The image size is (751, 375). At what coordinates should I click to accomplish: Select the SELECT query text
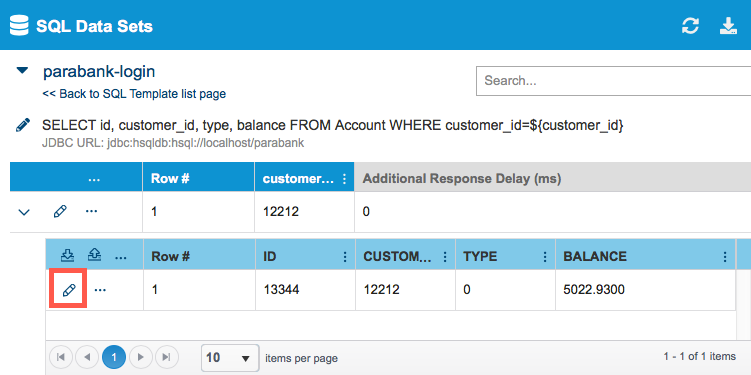(333, 125)
